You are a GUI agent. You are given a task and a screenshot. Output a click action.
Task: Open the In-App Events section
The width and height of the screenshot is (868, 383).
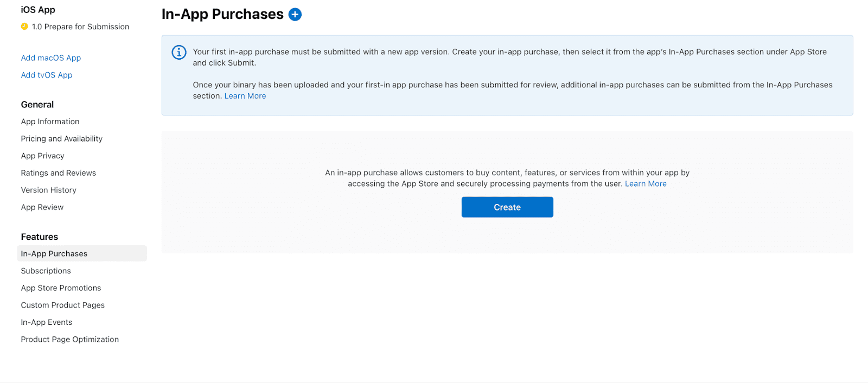(x=46, y=322)
